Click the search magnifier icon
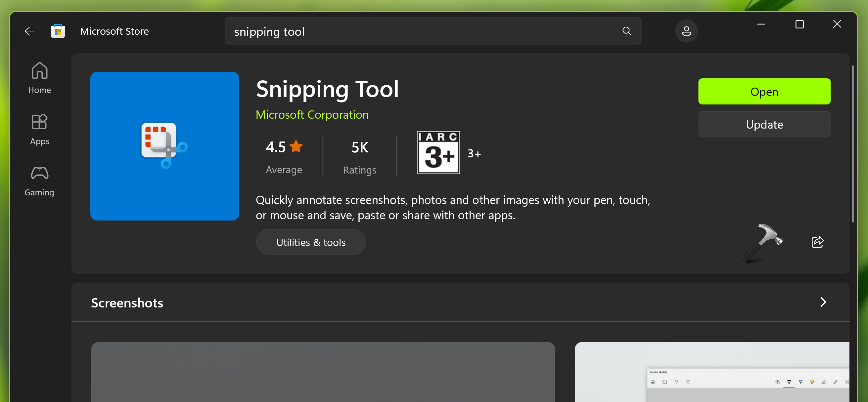This screenshot has height=402, width=868. 626,31
